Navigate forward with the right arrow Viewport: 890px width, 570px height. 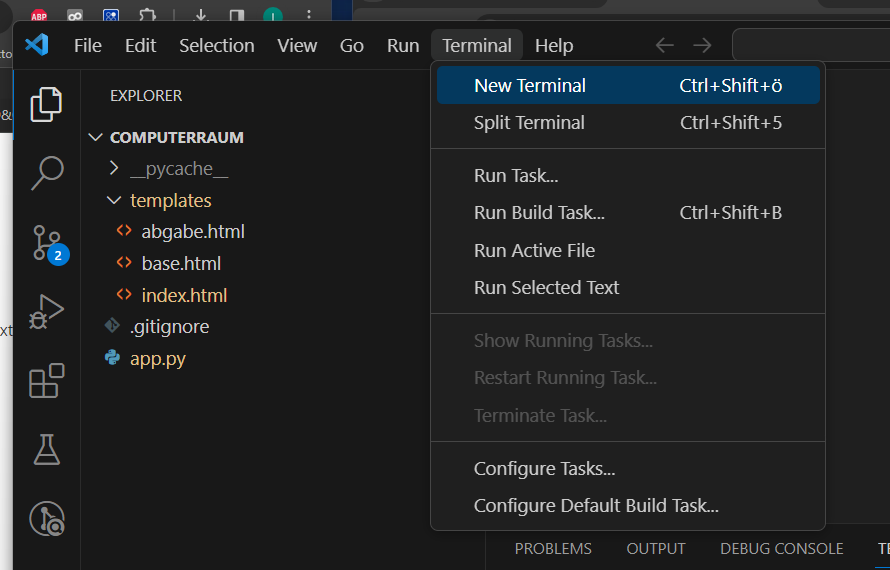click(703, 45)
